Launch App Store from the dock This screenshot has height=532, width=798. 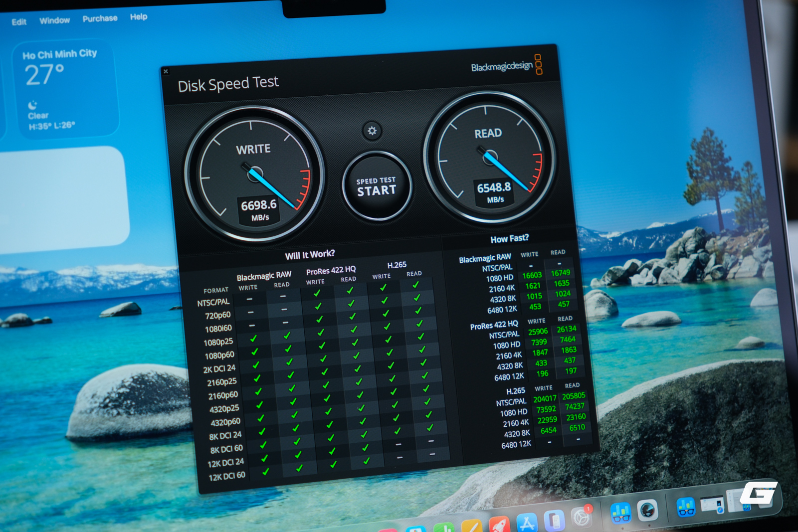pos(527,523)
